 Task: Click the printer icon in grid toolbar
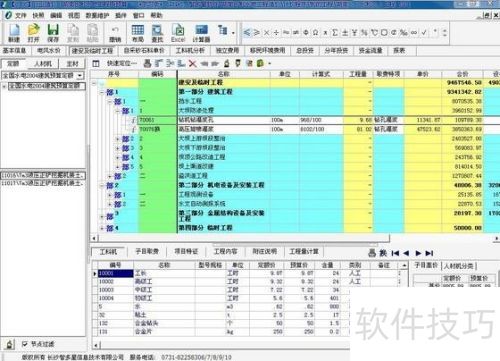pyautogui.click(x=147, y=63)
